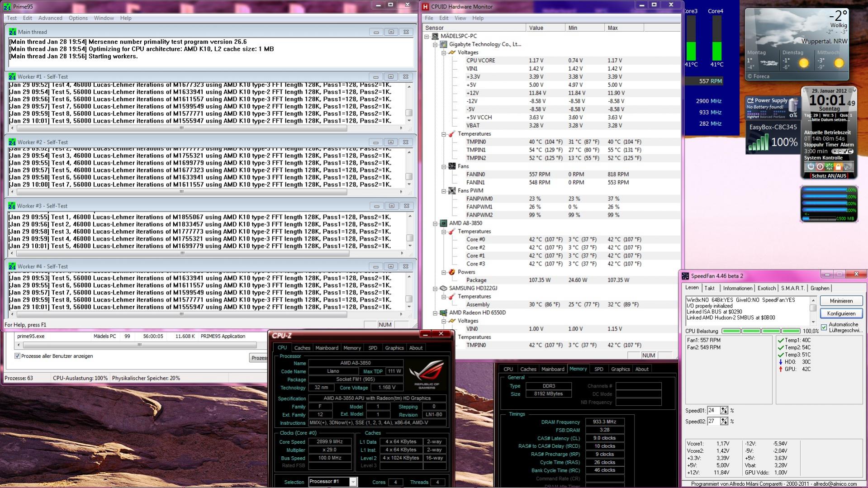Click the AMD Radeon HD 6550D graphics card icon
Viewport: 868px width, 488px height.
click(444, 313)
